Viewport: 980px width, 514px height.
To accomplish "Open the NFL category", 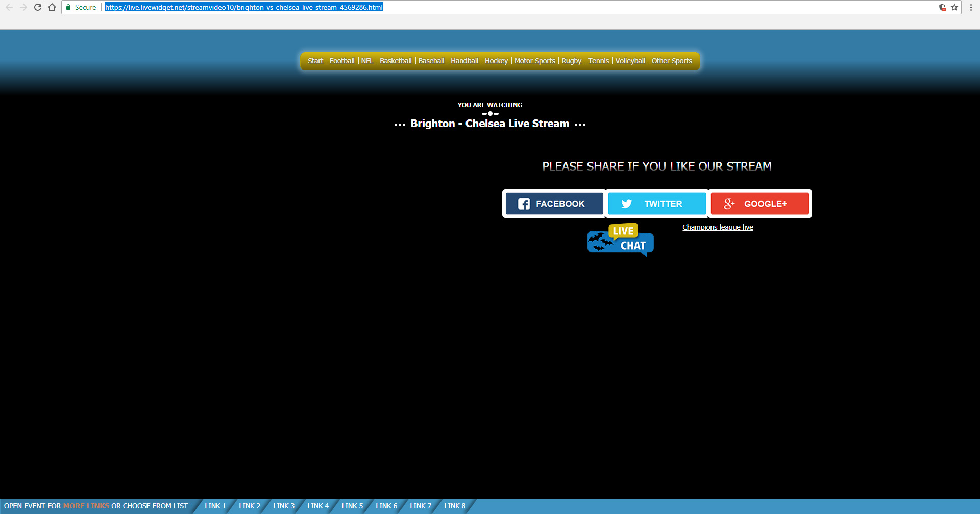I will pos(367,61).
